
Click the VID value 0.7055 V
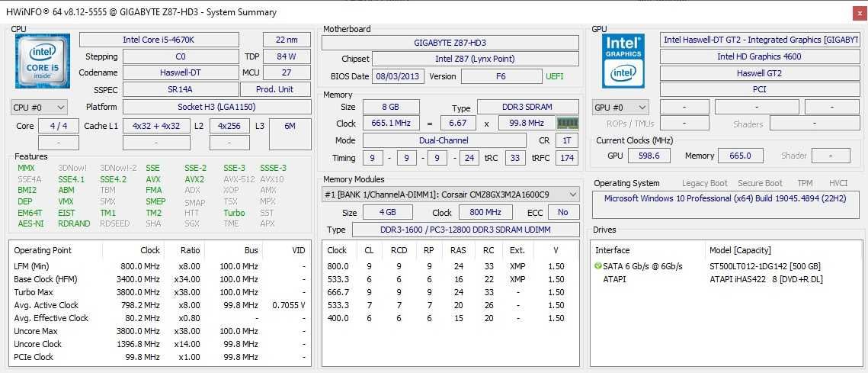[289, 305]
